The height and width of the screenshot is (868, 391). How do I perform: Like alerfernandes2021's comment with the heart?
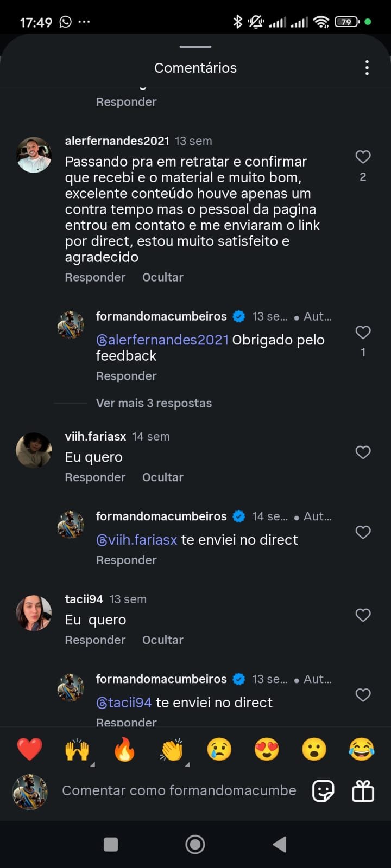coord(363,157)
